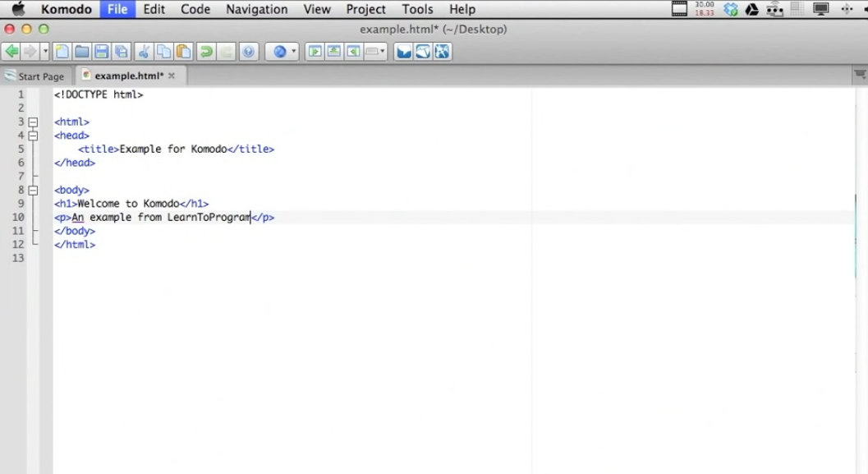
Task: Click the green Back navigation arrow
Action: click(11, 52)
